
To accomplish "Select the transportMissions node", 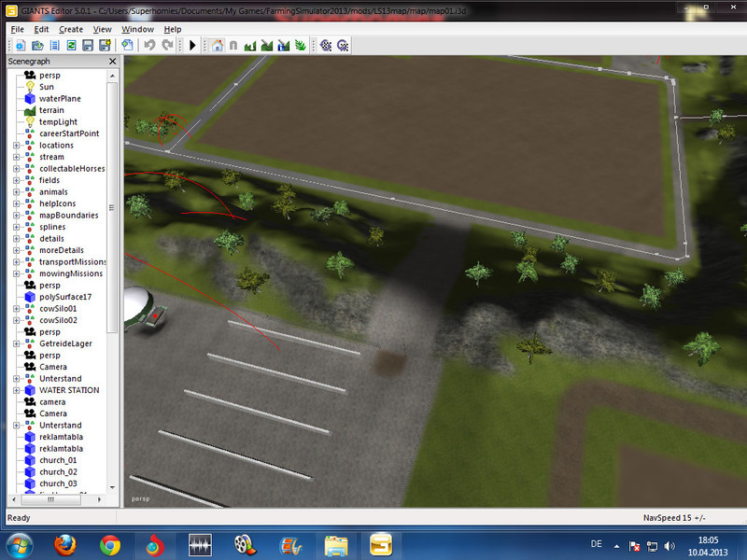I will [x=73, y=262].
